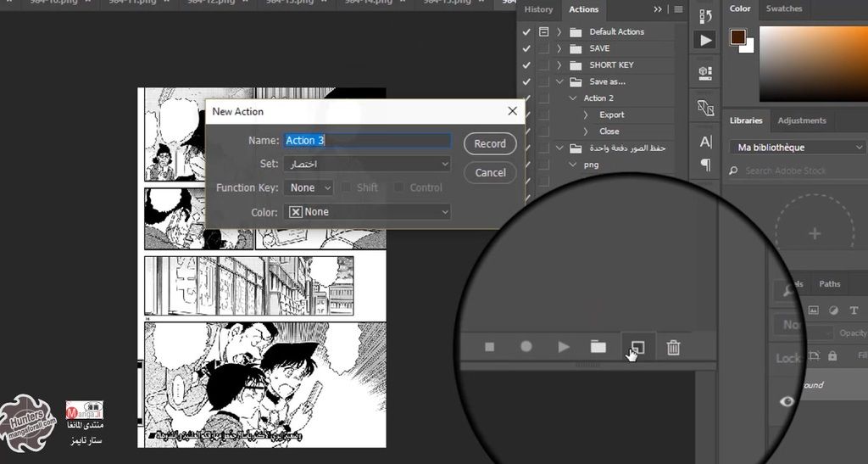Toggle dialog control box for Default Actions
This screenshot has height=464, width=868.
tap(544, 31)
